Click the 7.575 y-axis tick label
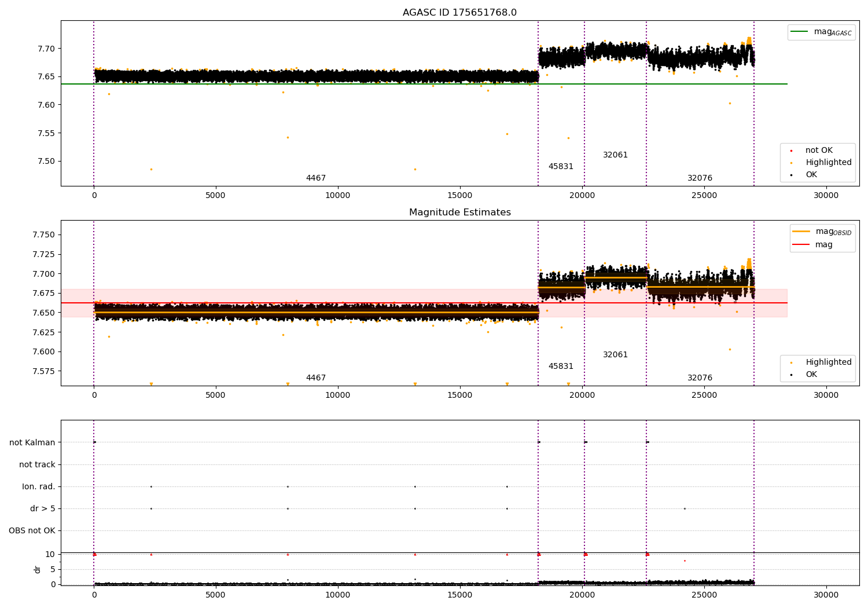 coord(44,371)
